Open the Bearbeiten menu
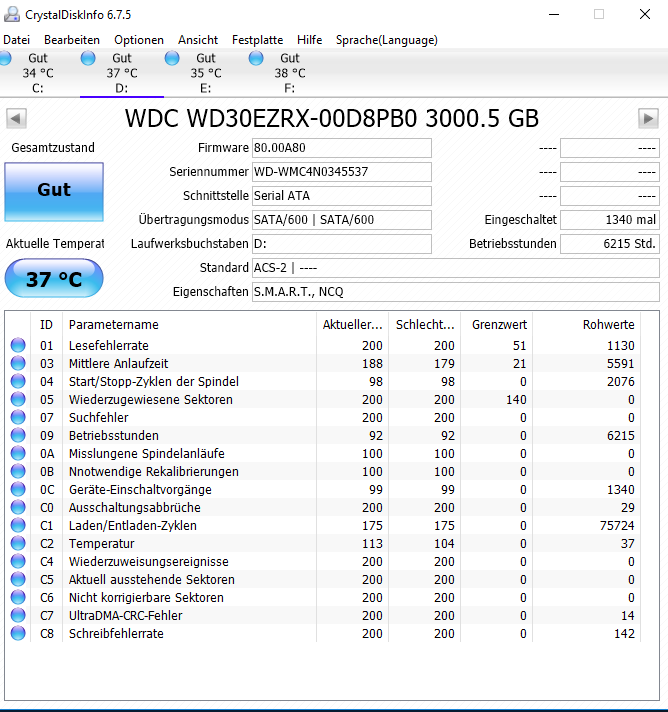668x712 pixels. [72, 40]
